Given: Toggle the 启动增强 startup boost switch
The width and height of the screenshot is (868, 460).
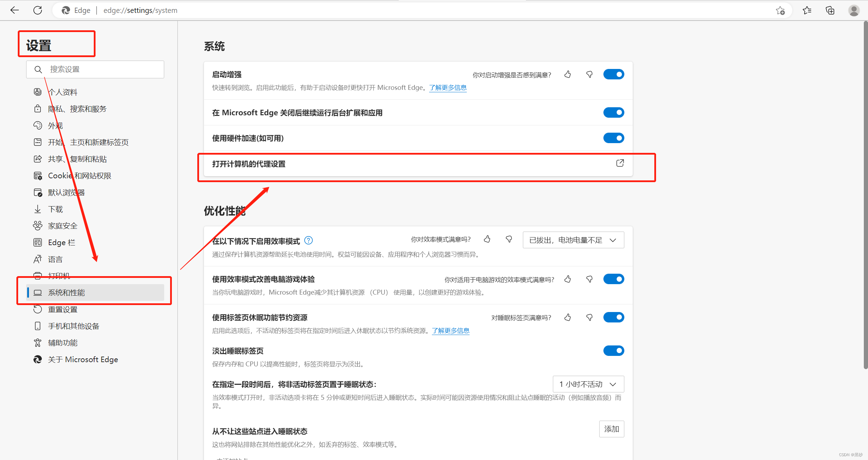Looking at the screenshot, I should point(614,75).
